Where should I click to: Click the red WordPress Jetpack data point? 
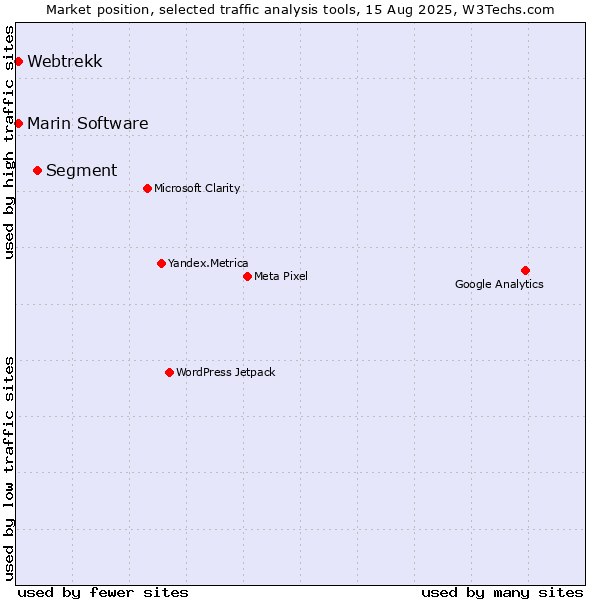169,373
